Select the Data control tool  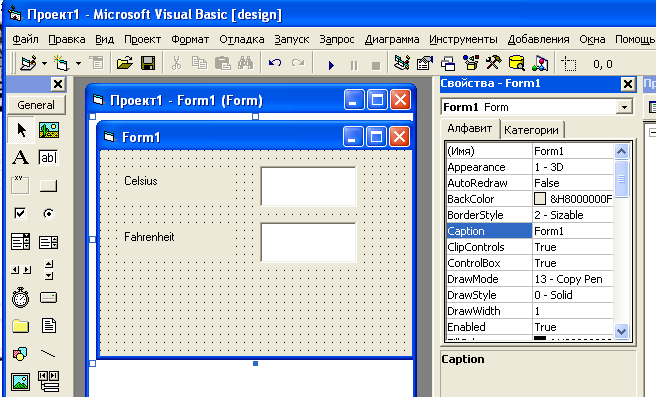[x=49, y=382]
